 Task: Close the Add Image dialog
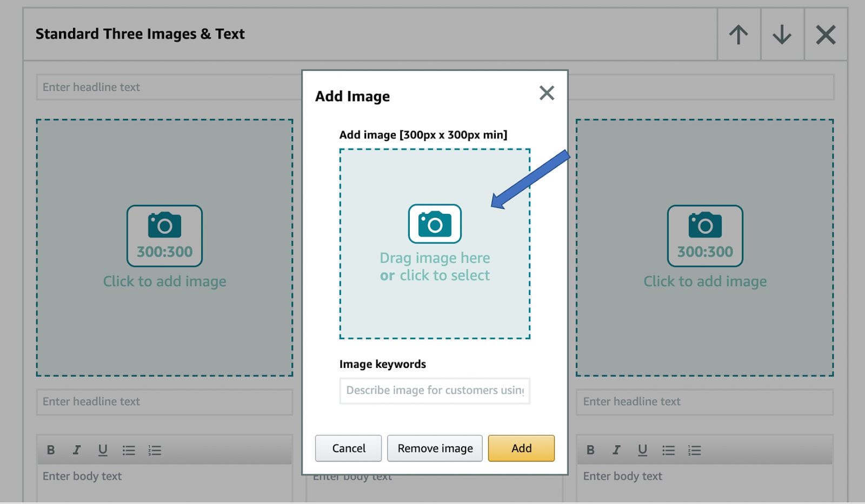[x=547, y=93]
